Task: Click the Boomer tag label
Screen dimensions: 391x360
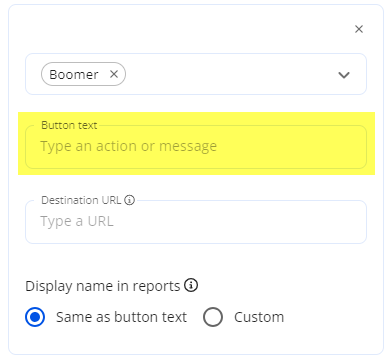Action: [74, 74]
